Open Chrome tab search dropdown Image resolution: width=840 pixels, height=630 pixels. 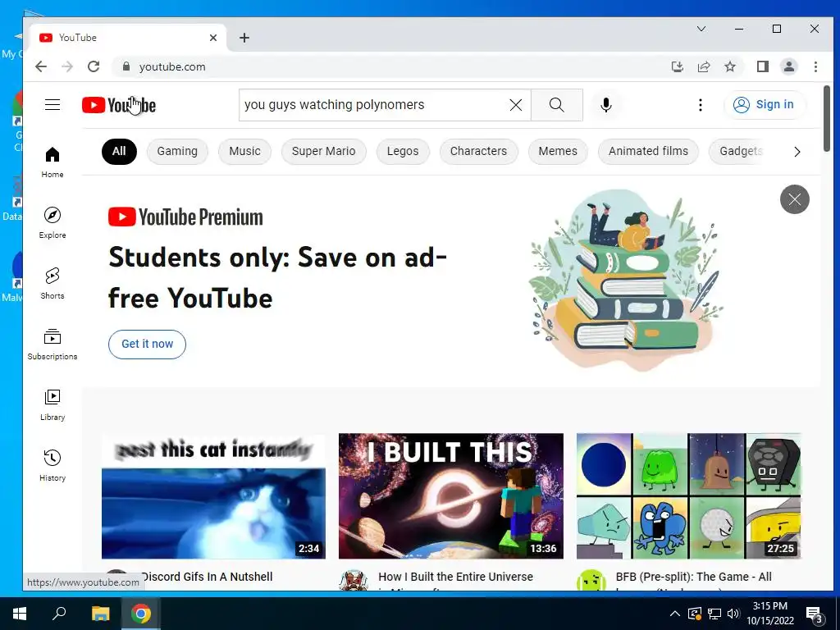click(701, 29)
